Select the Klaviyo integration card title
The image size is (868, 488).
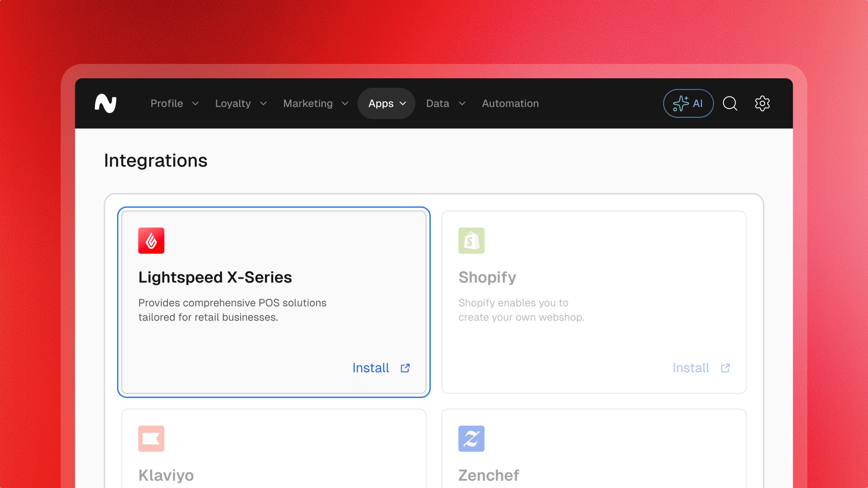click(166, 475)
